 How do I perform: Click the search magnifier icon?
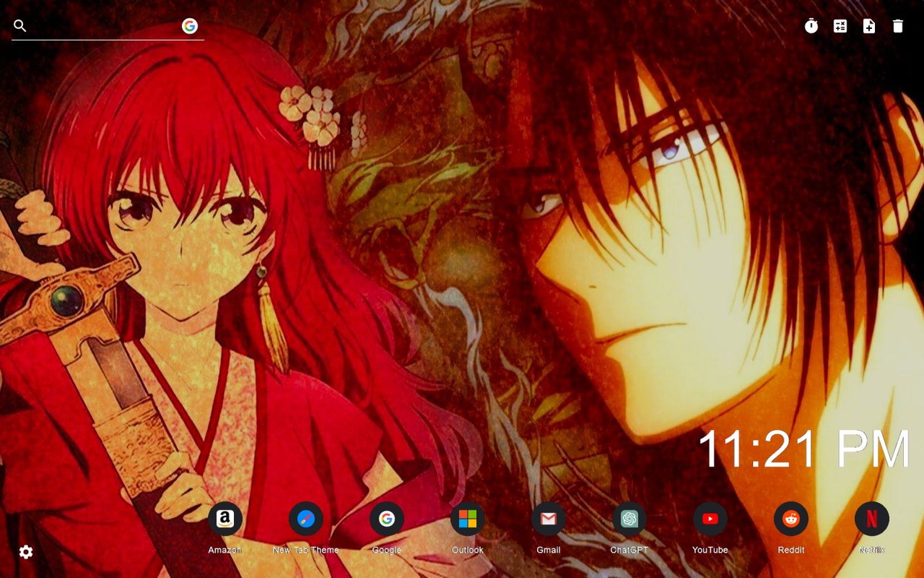(x=20, y=26)
